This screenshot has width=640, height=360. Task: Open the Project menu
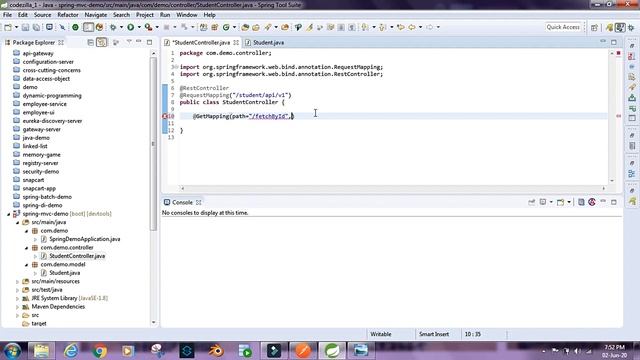tap(145, 15)
